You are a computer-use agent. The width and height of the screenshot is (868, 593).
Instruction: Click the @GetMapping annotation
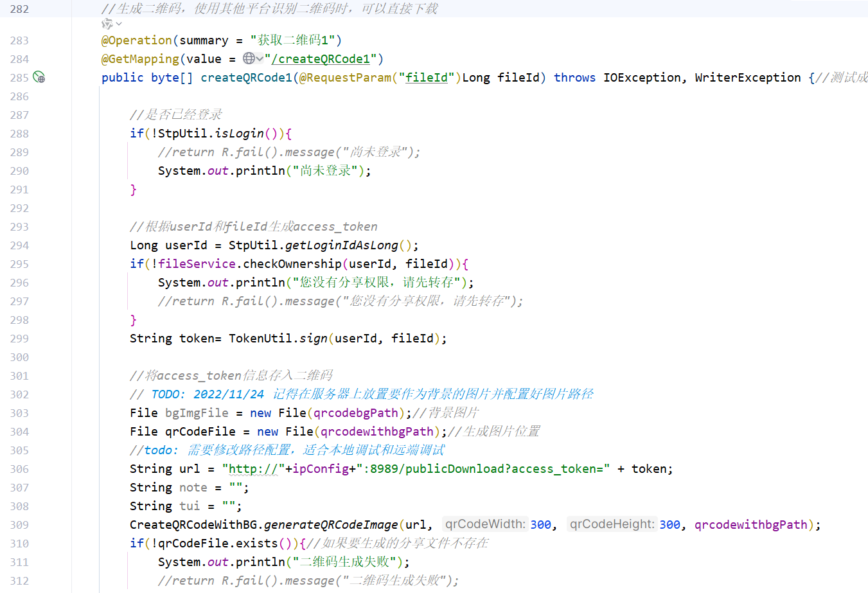(x=140, y=58)
